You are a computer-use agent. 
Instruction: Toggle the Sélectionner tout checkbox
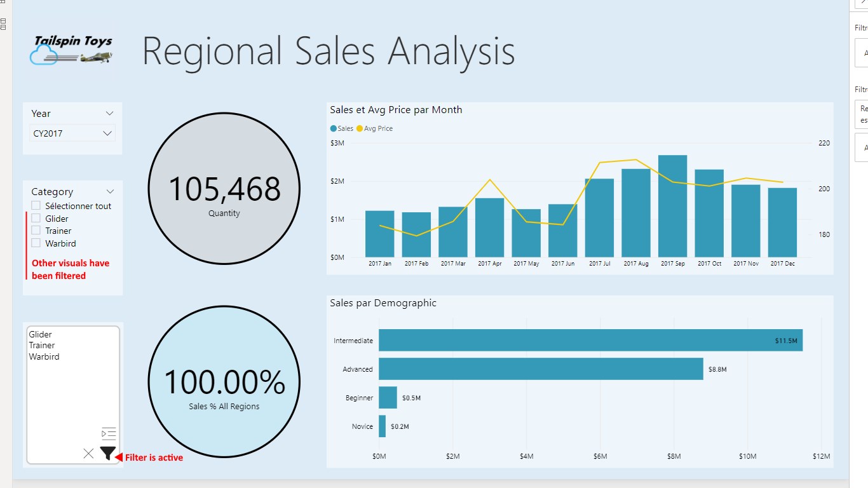36,205
